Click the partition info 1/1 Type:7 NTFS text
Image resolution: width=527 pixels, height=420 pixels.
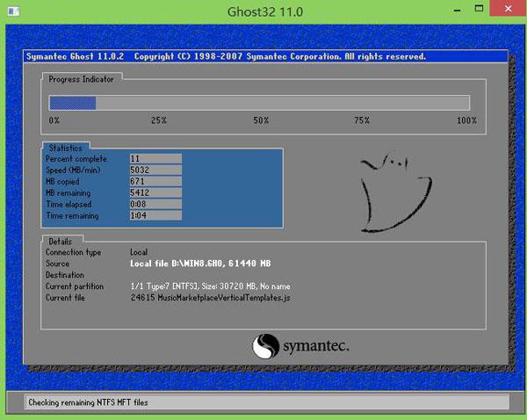click(x=210, y=286)
